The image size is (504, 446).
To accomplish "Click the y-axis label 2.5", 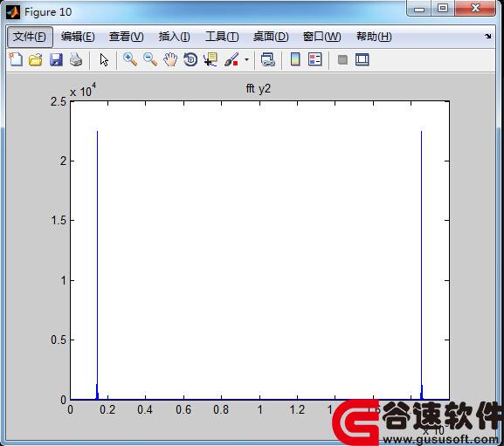I will pos(59,102).
